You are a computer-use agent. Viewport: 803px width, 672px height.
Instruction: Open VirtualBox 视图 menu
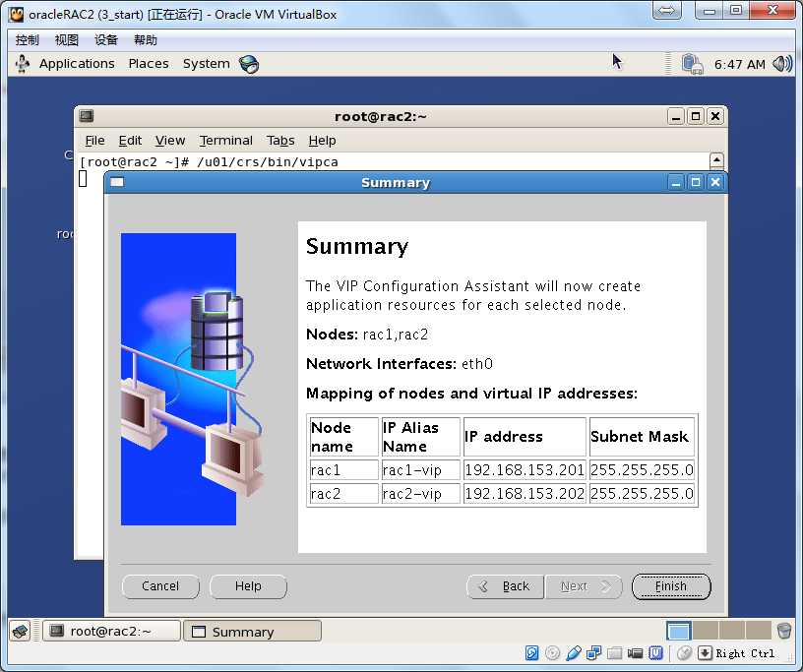pos(67,40)
